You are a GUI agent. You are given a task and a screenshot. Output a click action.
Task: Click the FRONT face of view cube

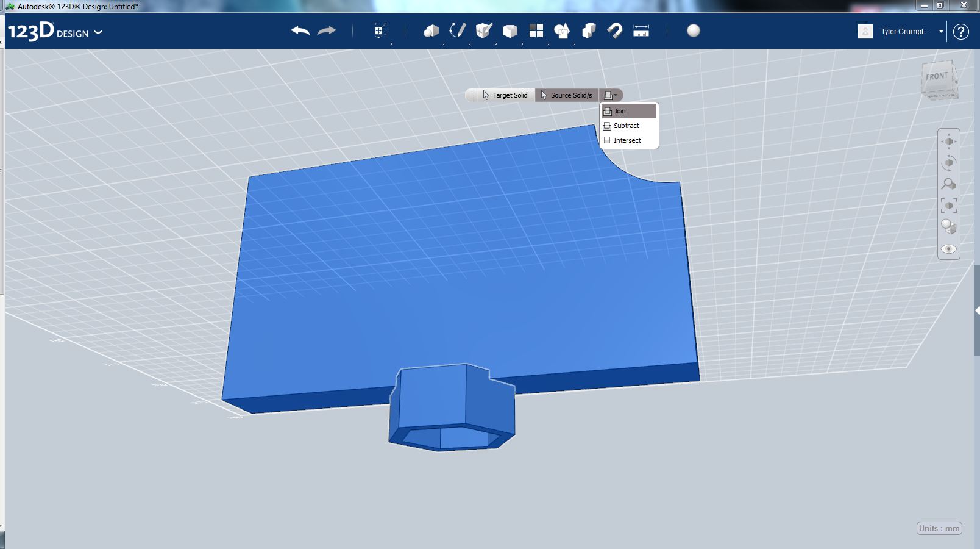[x=937, y=76]
